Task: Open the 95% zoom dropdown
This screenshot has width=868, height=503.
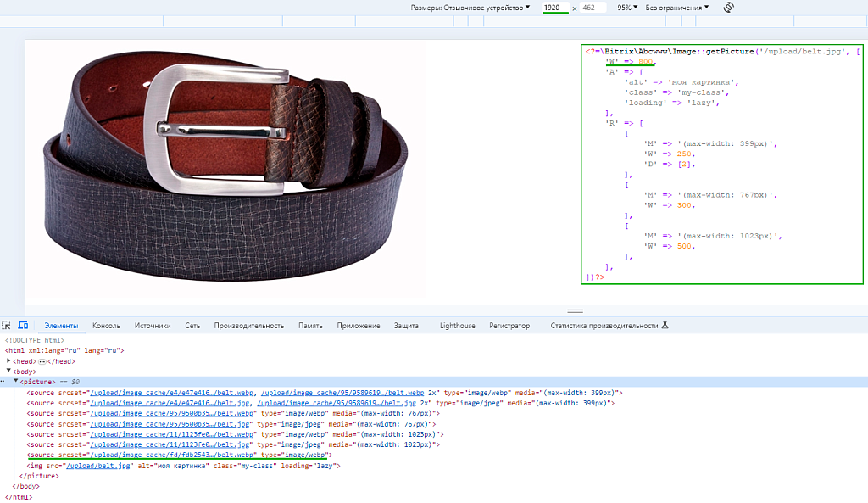Action: (x=627, y=8)
